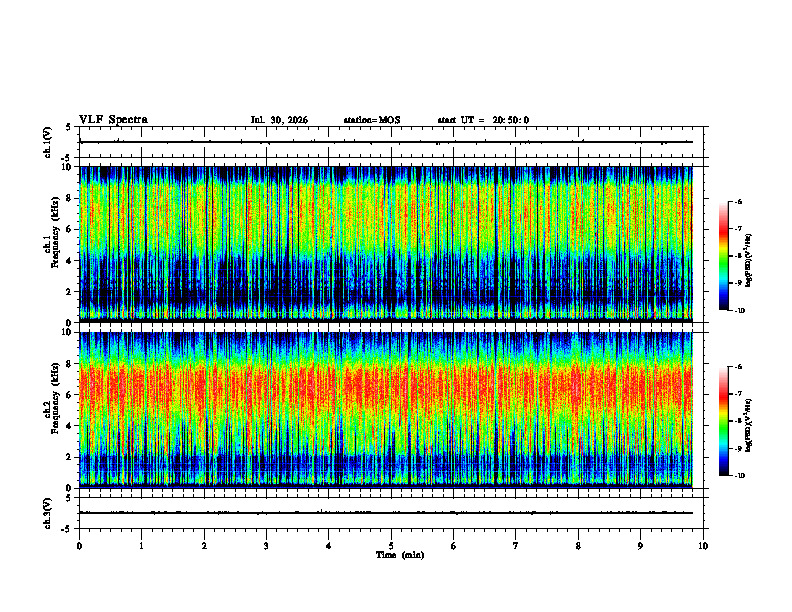Click the ch.1 spectrogram 2 kHz tick label
Viewport: 792px width, 612px height.
coord(70,291)
